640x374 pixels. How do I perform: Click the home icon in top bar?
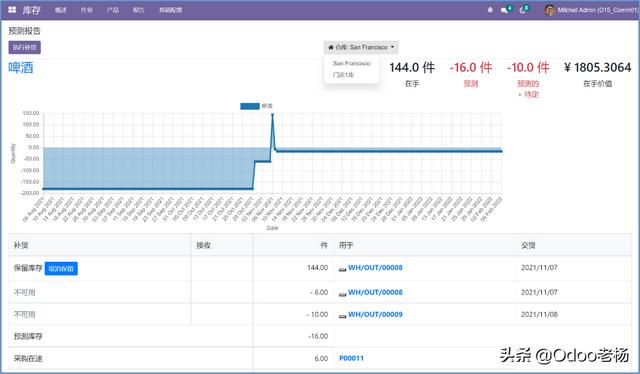pyautogui.click(x=490, y=10)
